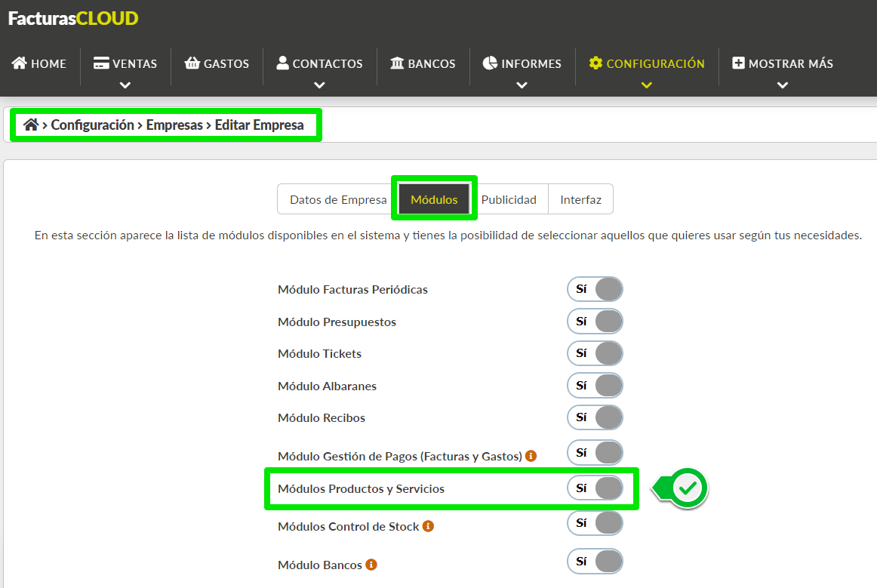Click the Configuración breadcrumb link
Screen dimensions: 877x588
click(92, 125)
